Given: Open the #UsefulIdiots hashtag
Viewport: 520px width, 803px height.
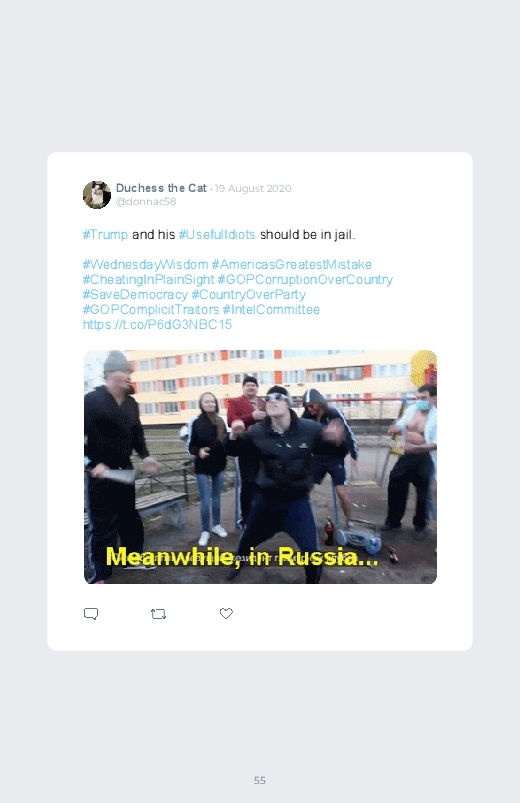Looking at the screenshot, I should point(217,235).
